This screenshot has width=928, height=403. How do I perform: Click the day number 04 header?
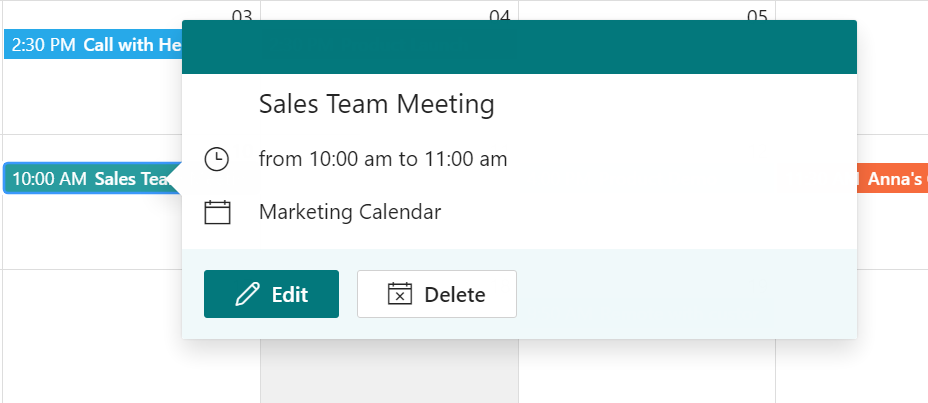pos(500,16)
